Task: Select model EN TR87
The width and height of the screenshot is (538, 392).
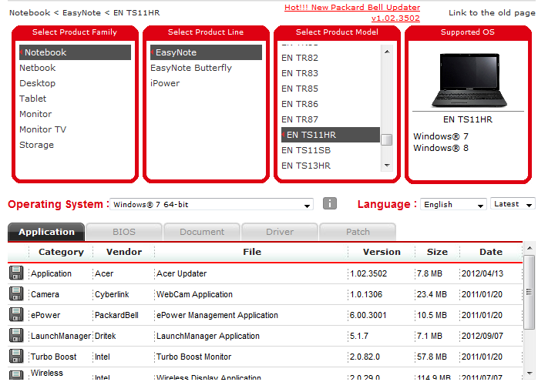Action: (x=300, y=119)
